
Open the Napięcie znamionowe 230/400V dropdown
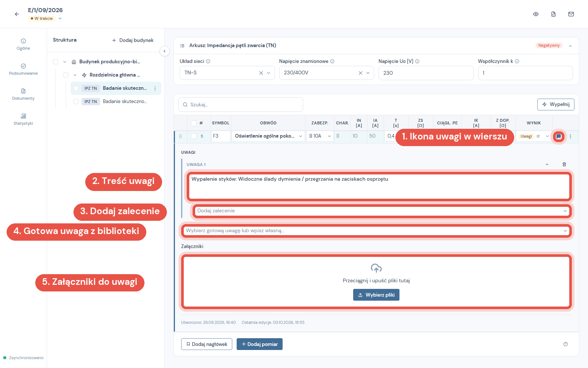tap(326, 73)
